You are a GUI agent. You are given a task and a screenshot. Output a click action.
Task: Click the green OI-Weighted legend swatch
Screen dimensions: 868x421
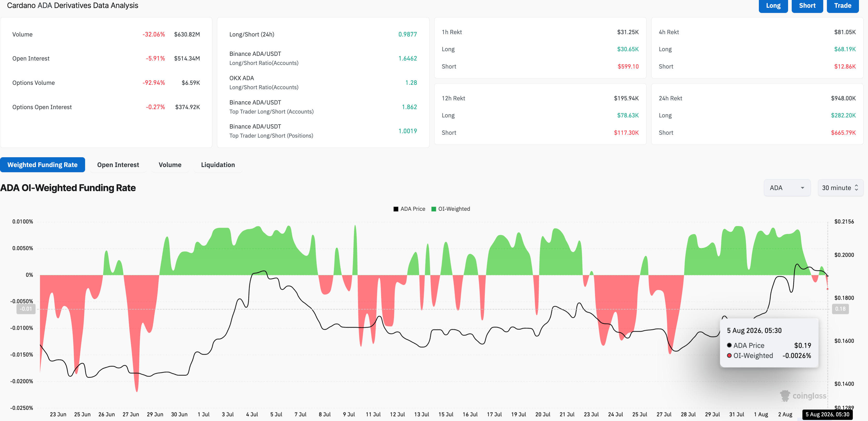coord(434,209)
